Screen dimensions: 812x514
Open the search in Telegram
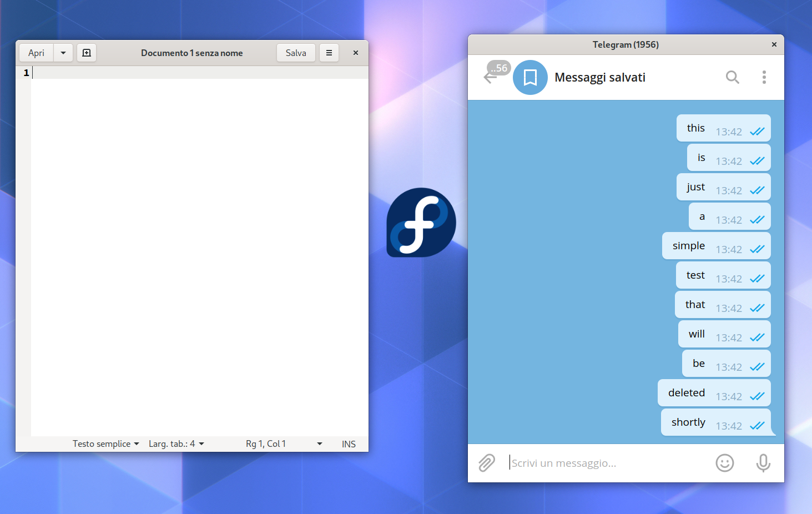[x=733, y=77]
